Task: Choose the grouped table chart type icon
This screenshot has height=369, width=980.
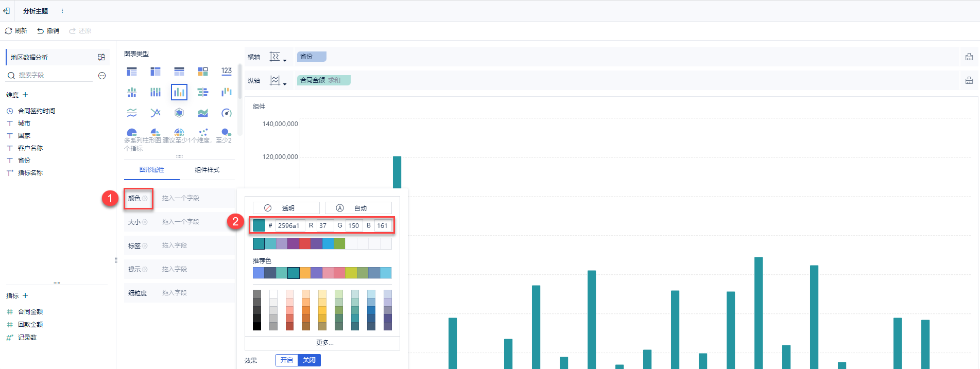Action: [132, 72]
